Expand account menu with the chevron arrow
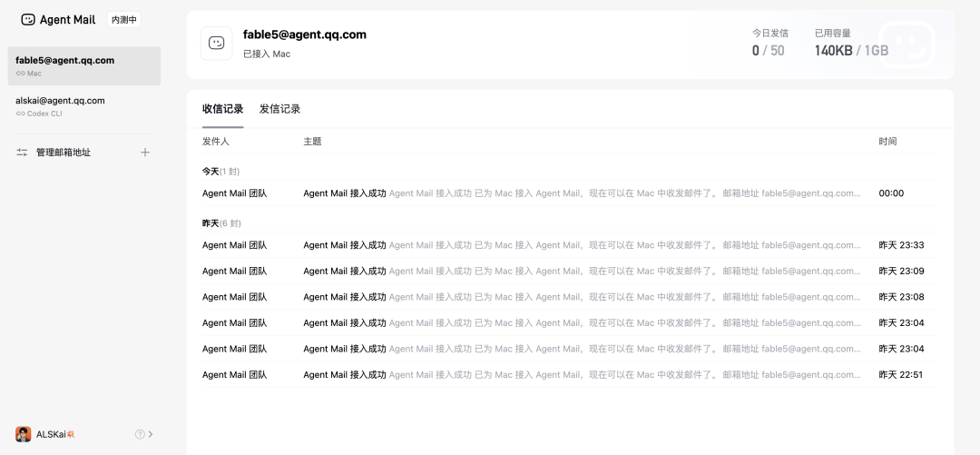This screenshot has height=455, width=980. pyautogui.click(x=151, y=434)
